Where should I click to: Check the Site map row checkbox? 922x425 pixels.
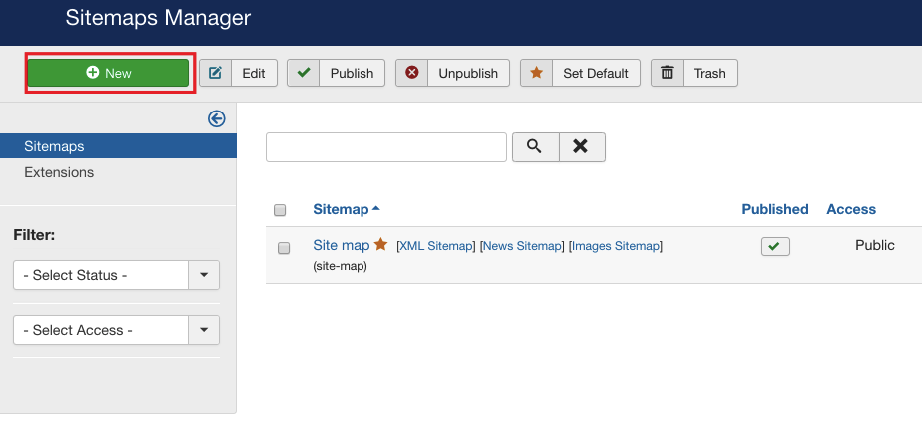[284, 248]
